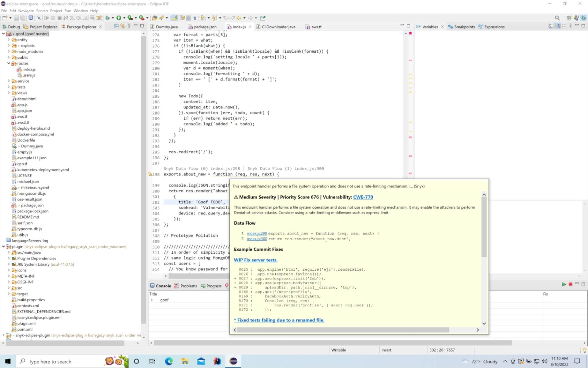Viewport: 588px width, 368px height.
Task: Click the Save toolbar icon
Action: click(16, 18)
